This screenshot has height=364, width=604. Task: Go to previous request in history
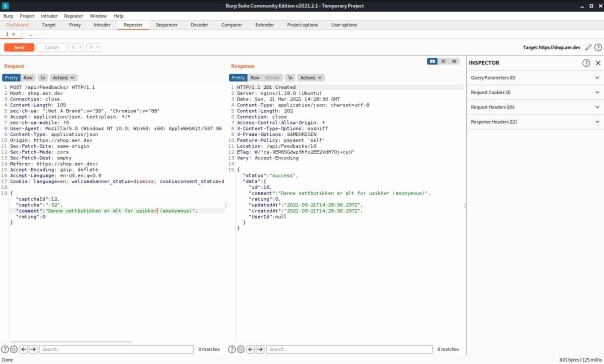coord(73,47)
